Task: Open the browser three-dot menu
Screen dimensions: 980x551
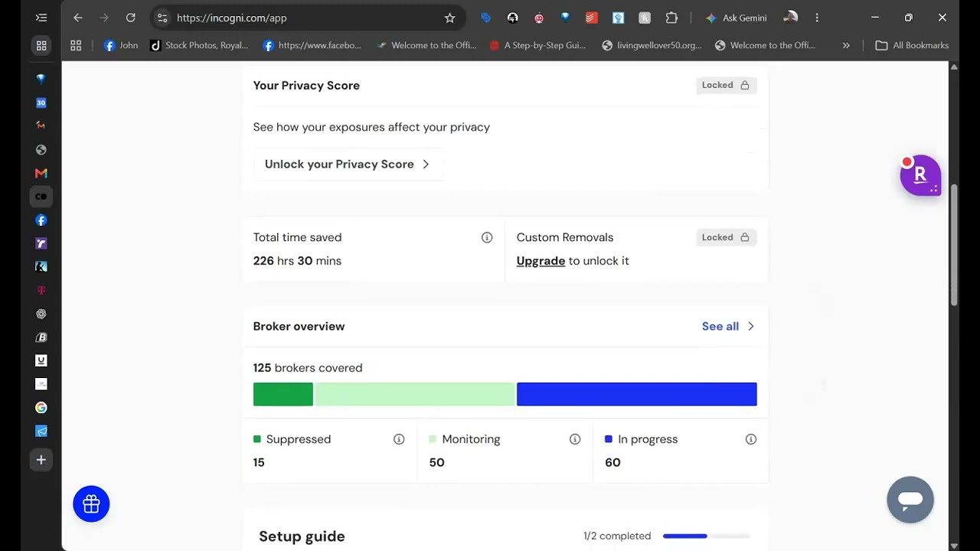Action: 817,18
